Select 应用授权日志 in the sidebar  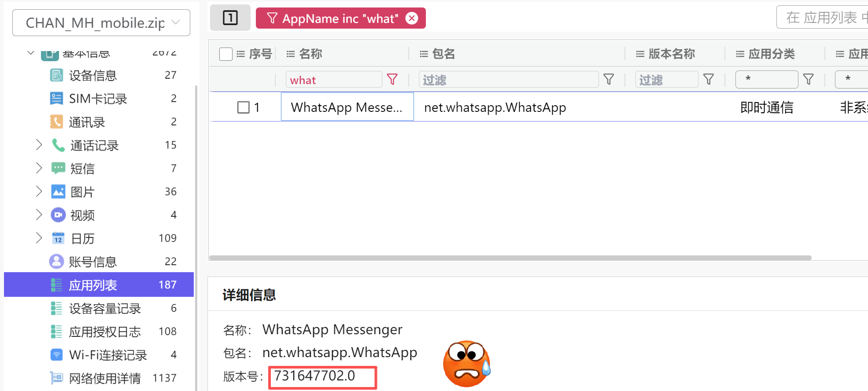pos(105,332)
